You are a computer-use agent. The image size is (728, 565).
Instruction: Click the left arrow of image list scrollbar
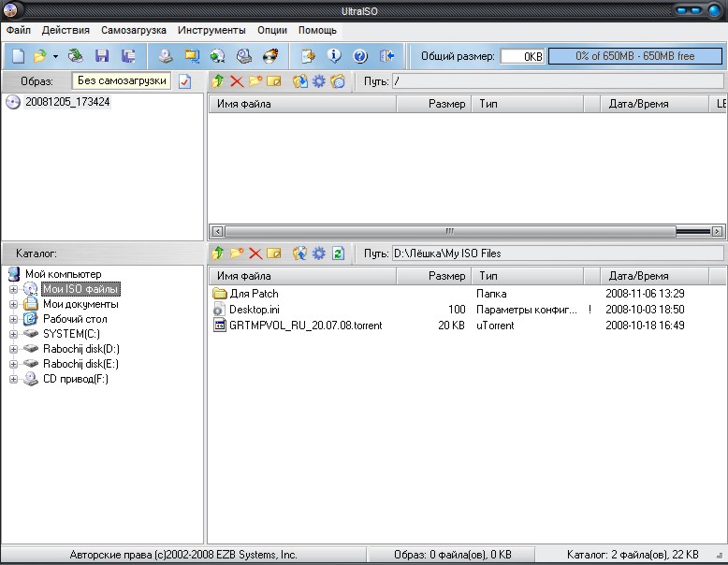(217, 231)
